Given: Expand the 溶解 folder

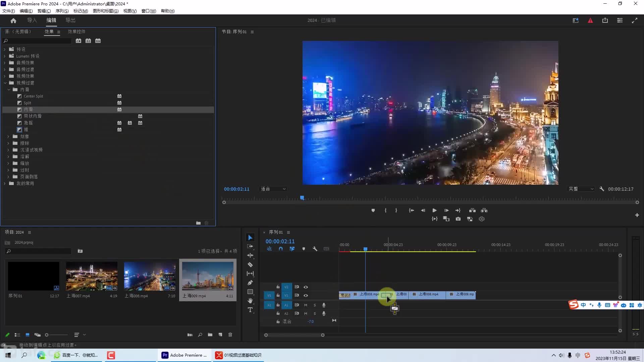Looking at the screenshot, I should (x=8, y=157).
